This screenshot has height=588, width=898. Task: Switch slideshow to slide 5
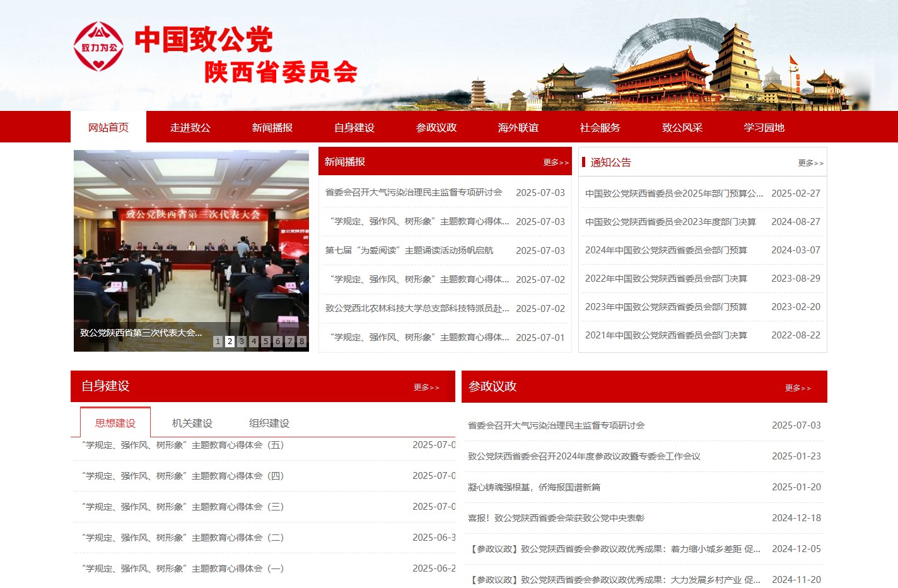265,341
